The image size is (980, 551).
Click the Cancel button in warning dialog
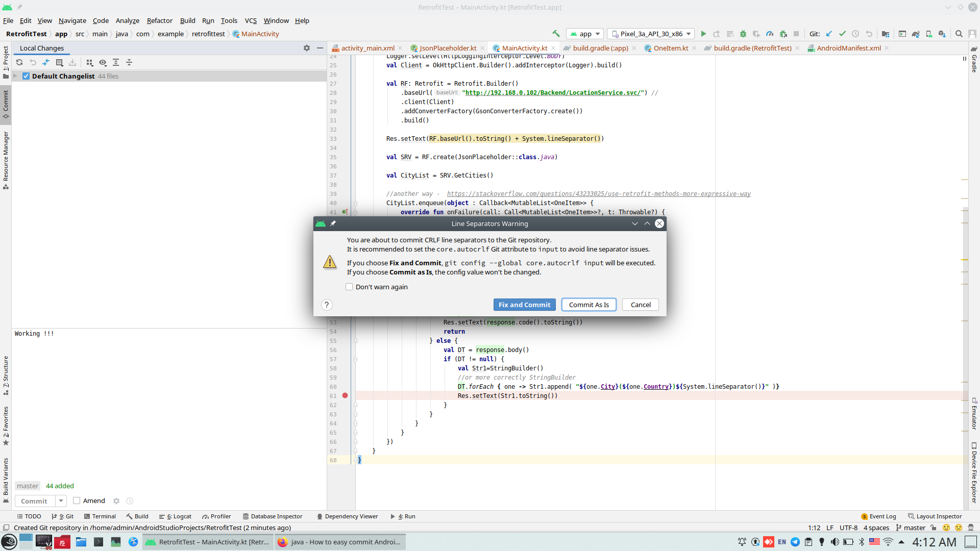640,305
